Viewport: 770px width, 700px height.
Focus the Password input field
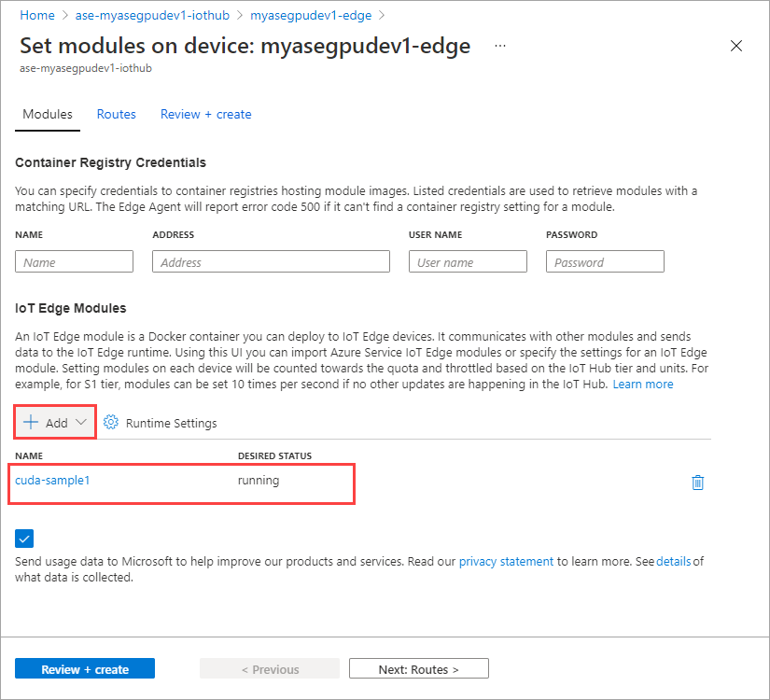pos(605,261)
